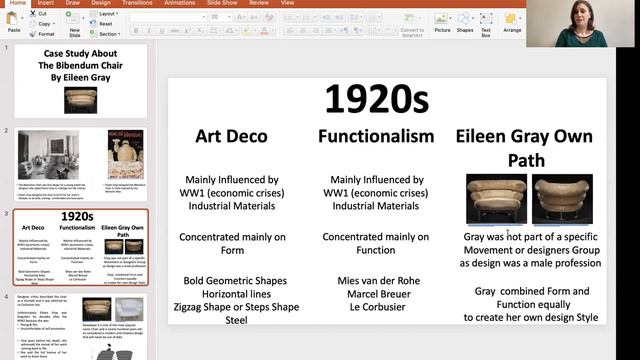Open the Arrange menu
This screenshot has height=360, width=640.
pos(512,22)
